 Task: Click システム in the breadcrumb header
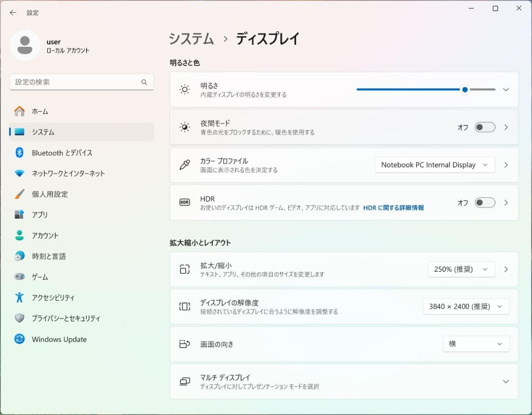point(192,39)
